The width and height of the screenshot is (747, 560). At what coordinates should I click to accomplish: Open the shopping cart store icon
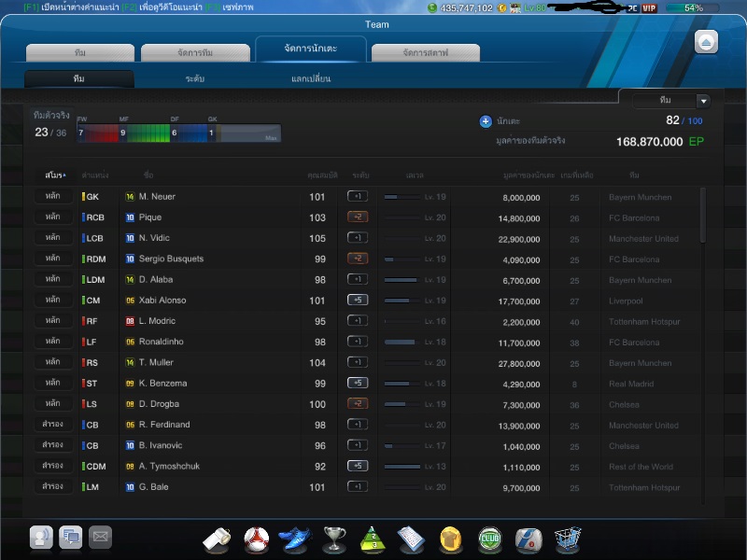click(x=568, y=540)
